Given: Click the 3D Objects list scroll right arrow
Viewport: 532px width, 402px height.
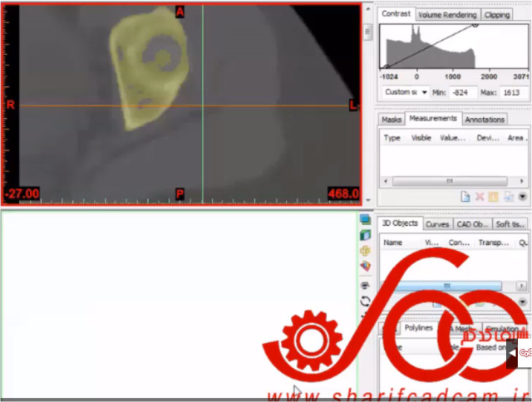Looking at the screenshot, I should (521, 286).
